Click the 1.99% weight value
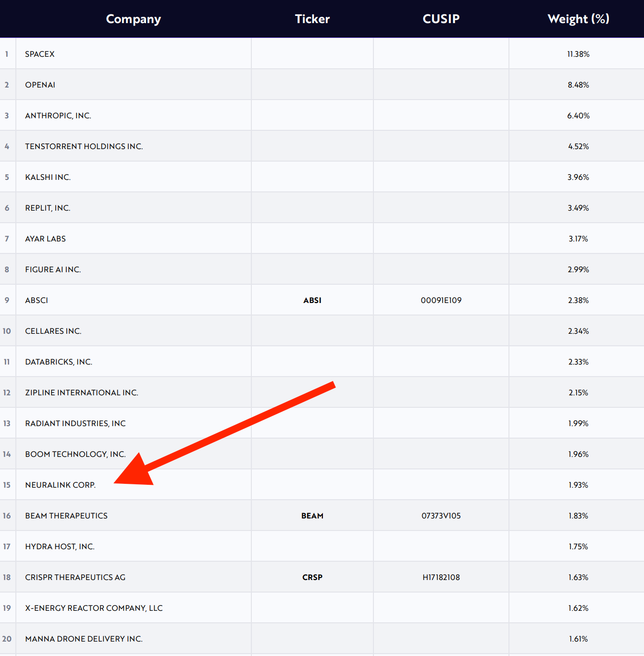Screen dimensions: 644x656 point(578,423)
